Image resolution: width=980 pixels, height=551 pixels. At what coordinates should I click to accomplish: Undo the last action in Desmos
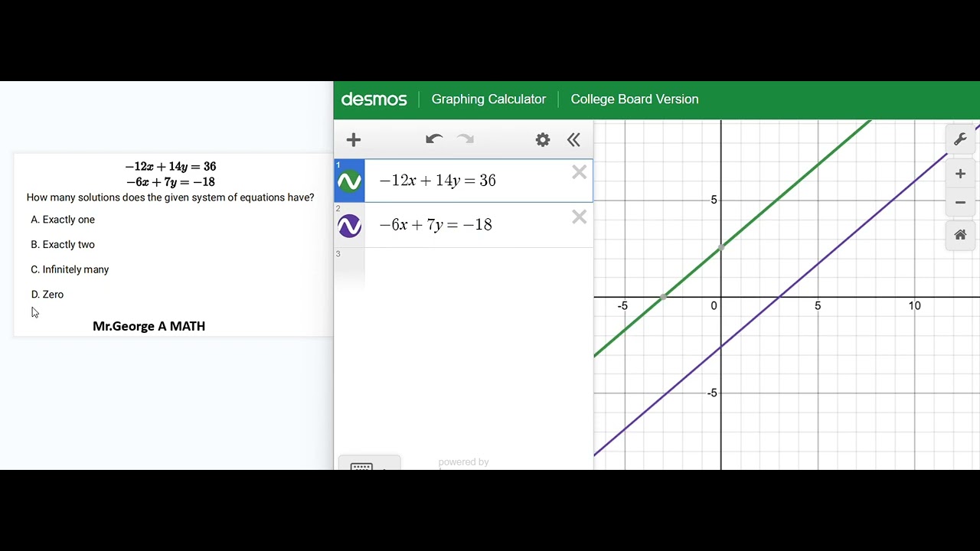tap(434, 139)
